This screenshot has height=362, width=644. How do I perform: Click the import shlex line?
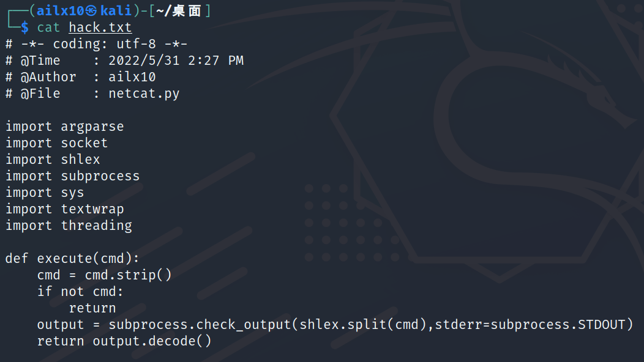click(x=53, y=160)
